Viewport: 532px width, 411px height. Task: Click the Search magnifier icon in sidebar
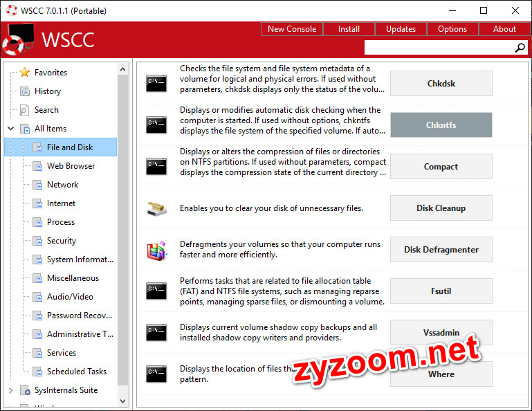coord(24,110)
